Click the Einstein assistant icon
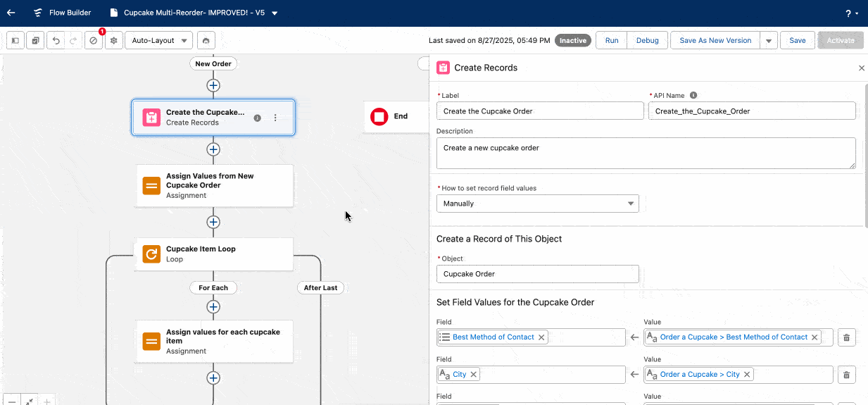 (206, 41)
